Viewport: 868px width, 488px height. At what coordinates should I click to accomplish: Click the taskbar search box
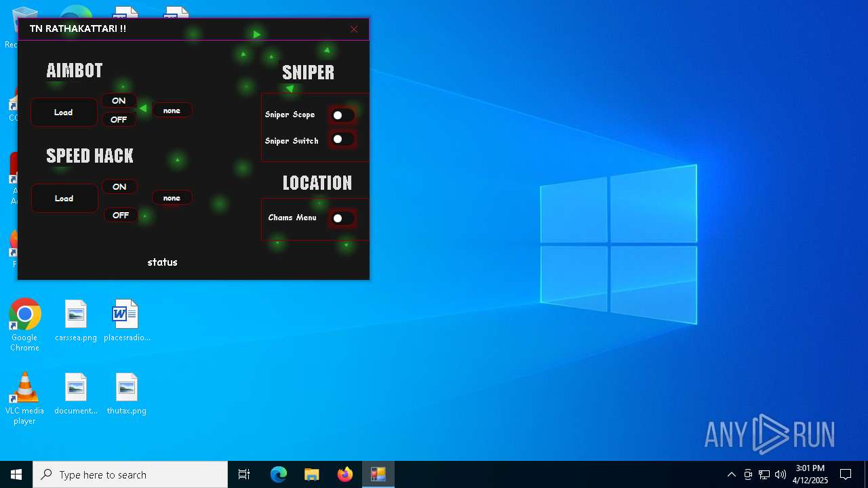(x=130, y=474)
